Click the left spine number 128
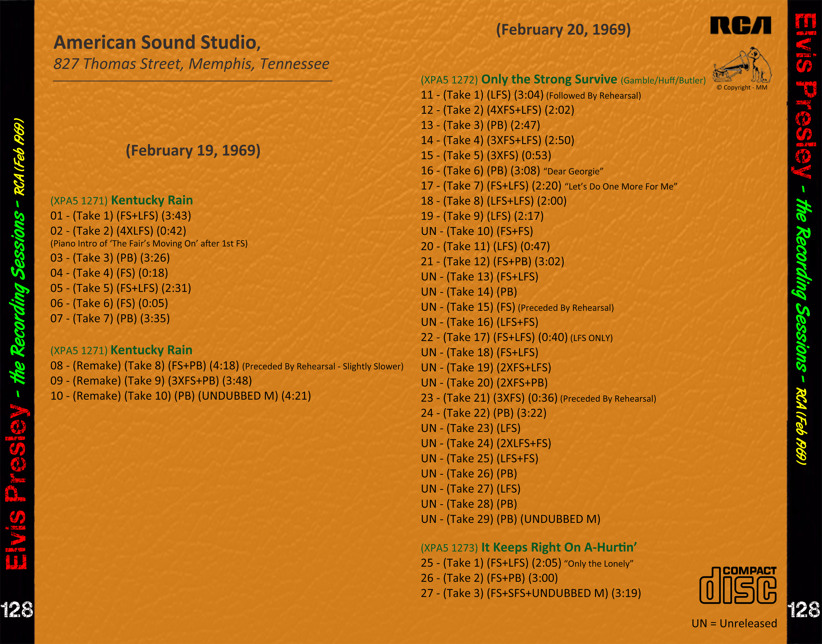The height and width of the screenshot is (644, 822). click(x=17, y=610)
